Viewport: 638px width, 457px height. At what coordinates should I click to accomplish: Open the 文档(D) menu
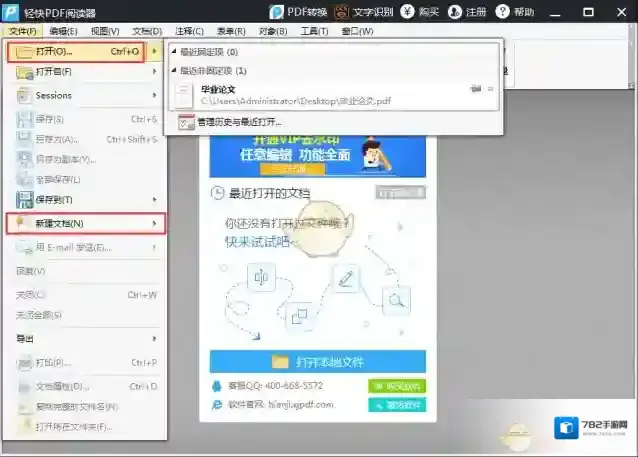click(x=147, y=31)
